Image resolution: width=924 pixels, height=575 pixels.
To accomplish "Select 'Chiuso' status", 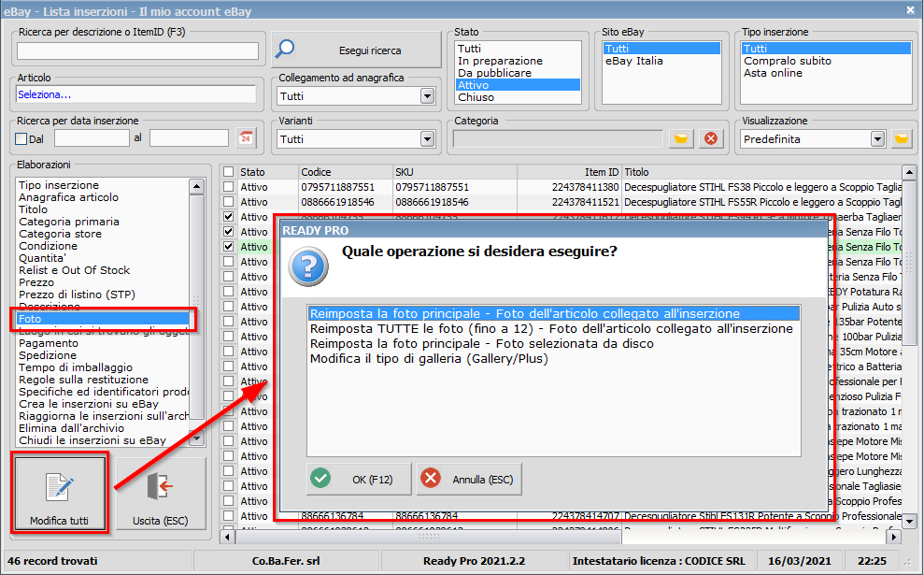I will pyautogui.click(x=518, y=97).
